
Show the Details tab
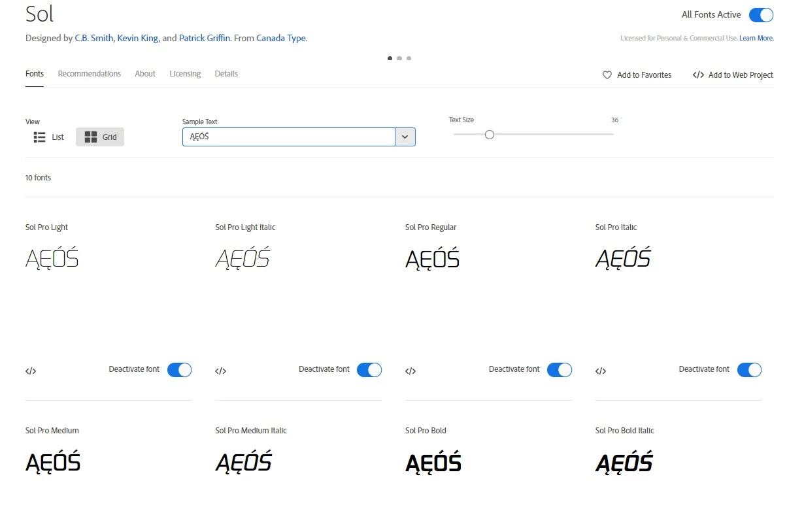coord(226,74)
